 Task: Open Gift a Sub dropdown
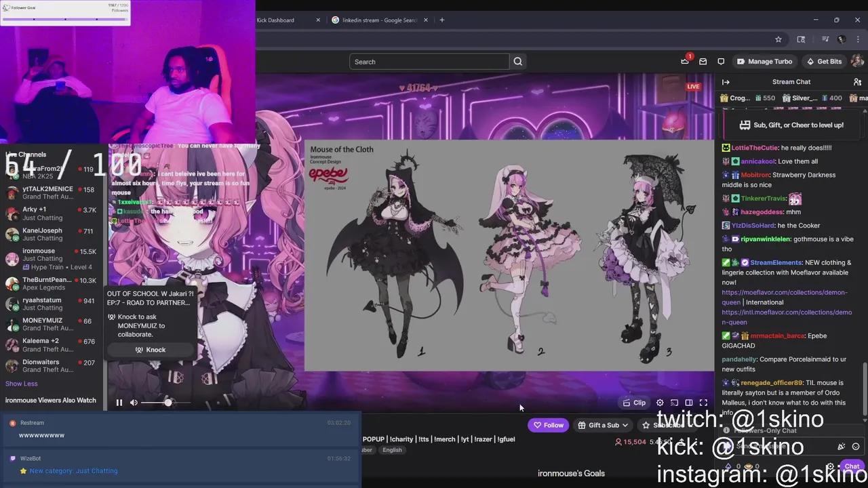tap(603, 425)
